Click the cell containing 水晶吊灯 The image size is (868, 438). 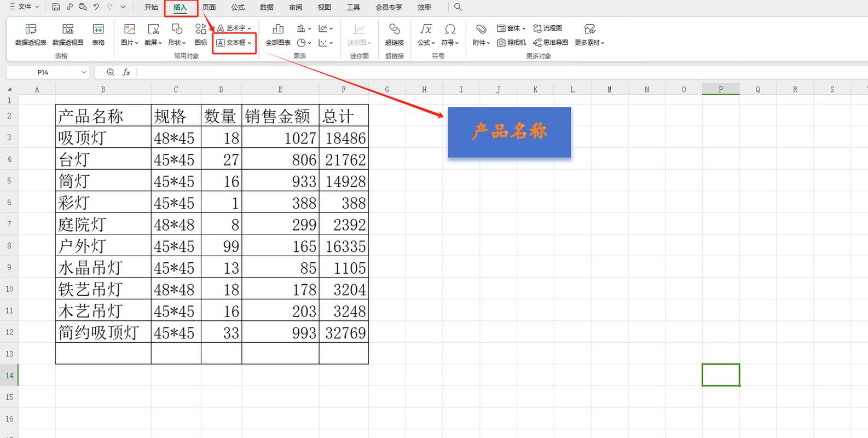(103, 268)
